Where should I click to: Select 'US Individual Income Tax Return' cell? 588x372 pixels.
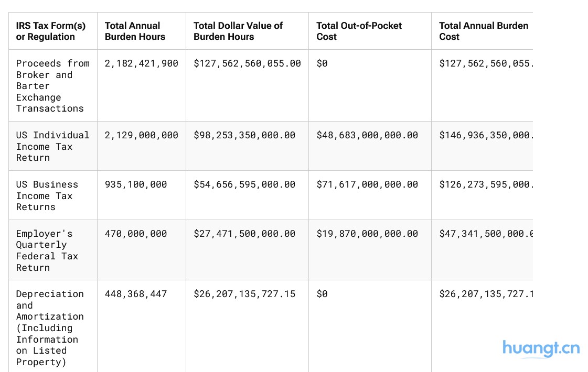[52, 146]
